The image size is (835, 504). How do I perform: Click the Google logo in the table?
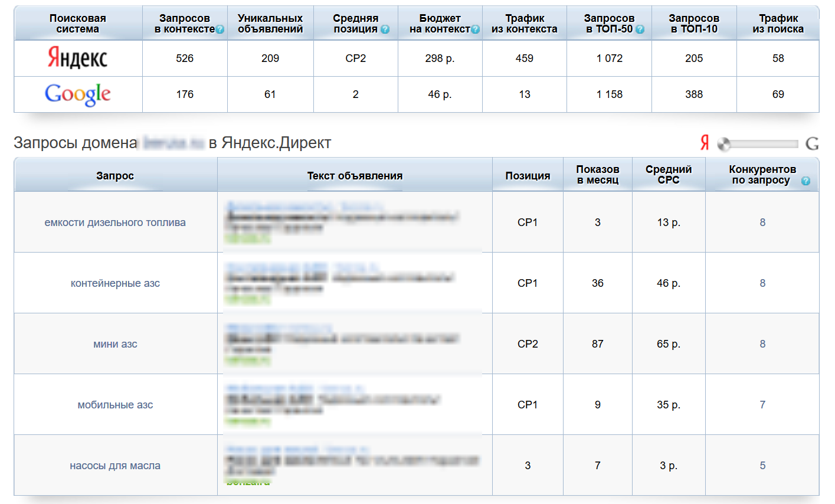click(x=78, y=94)
